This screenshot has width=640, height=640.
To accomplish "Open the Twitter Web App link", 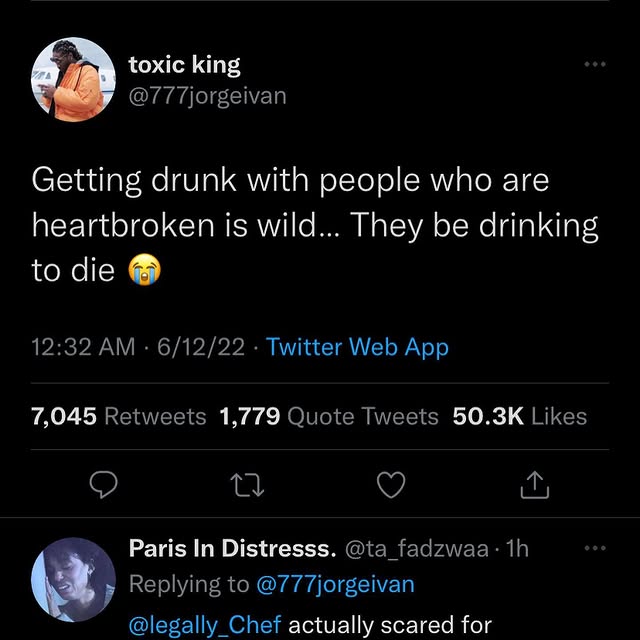I will point(357,347).
